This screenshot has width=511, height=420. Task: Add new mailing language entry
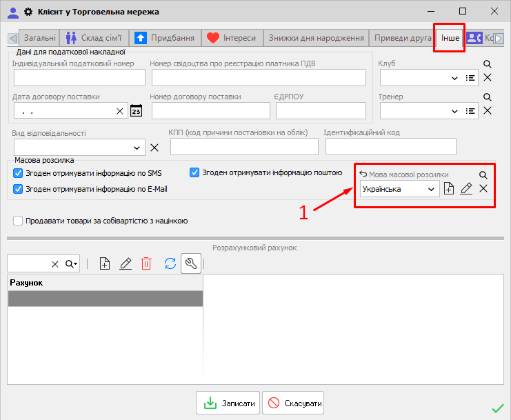pyautogui.click(x=449, y=189)
